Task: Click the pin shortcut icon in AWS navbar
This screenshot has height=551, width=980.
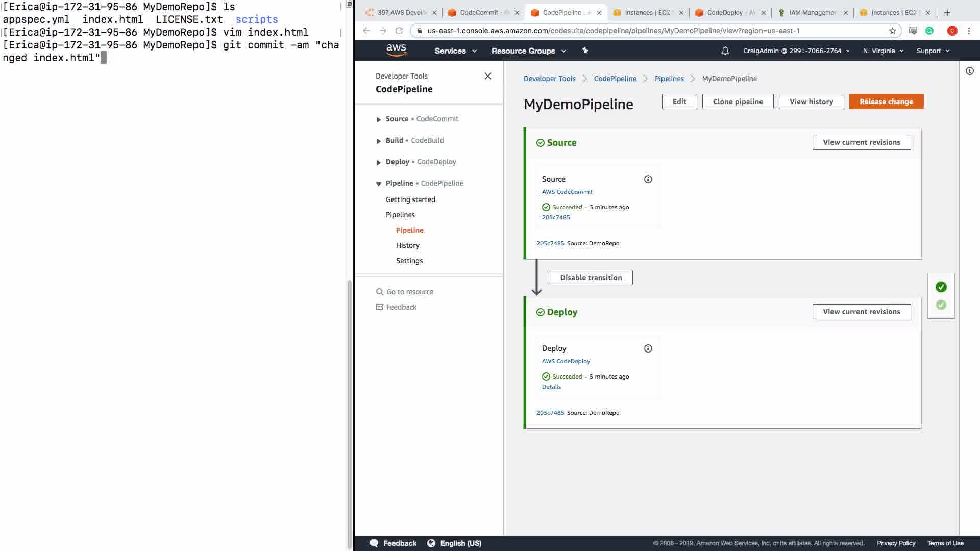Action: [585, 51]
